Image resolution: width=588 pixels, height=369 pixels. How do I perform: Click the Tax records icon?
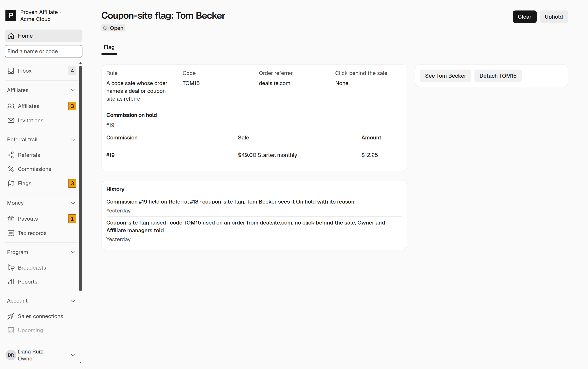pos(11,233)
